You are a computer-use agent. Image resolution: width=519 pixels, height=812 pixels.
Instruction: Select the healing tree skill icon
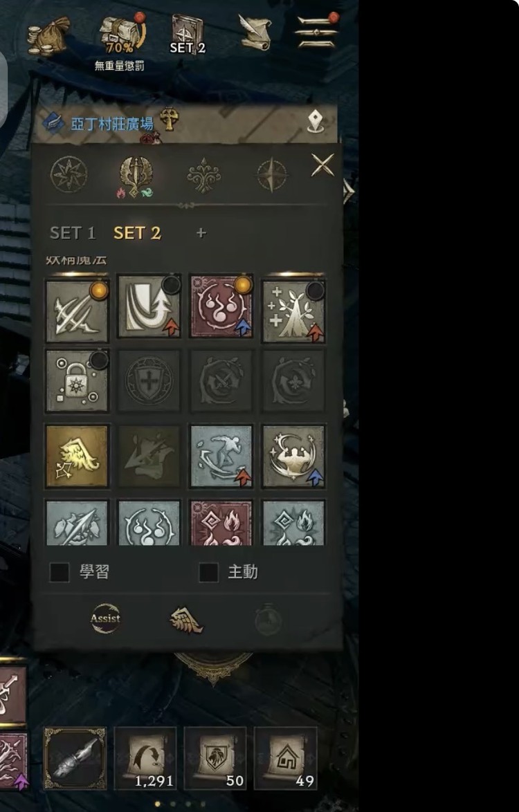293,308
